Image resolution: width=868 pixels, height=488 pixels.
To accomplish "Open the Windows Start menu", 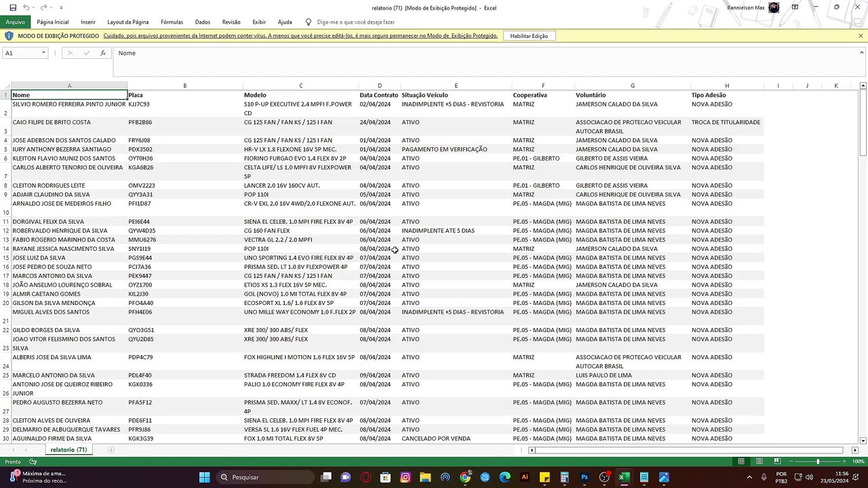I will 204,477.
